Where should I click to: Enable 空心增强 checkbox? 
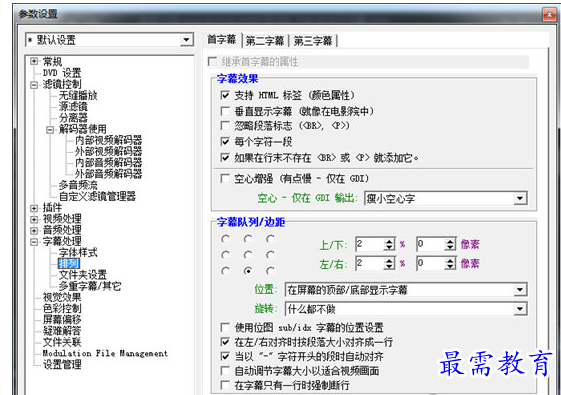click(x=225, y=179)
